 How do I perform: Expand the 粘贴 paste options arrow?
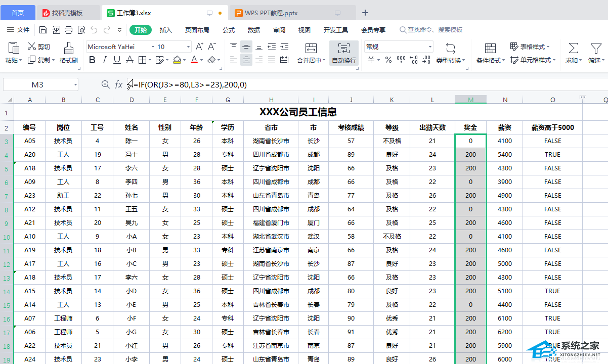pyautogui.click(x=21, y=61)
